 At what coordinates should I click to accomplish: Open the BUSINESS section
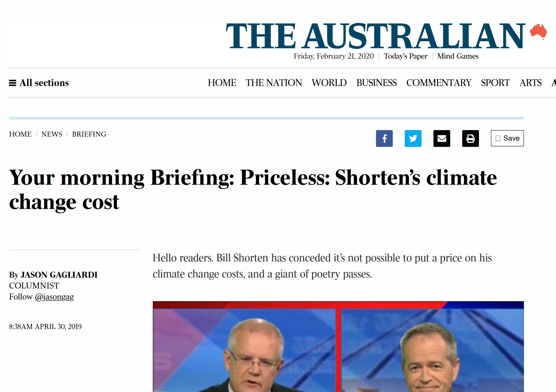point(376,83)
